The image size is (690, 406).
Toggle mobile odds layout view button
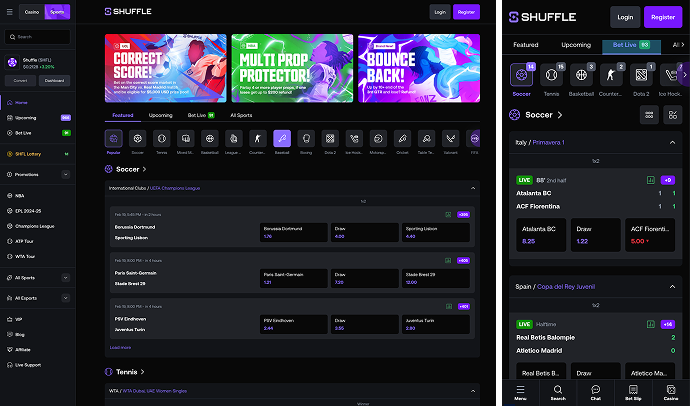pos(649,115)
